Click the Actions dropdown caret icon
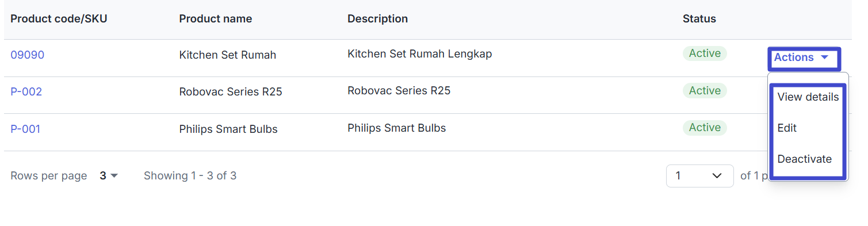868x226 pixels. pyautogui.click(x=824, y=58)
